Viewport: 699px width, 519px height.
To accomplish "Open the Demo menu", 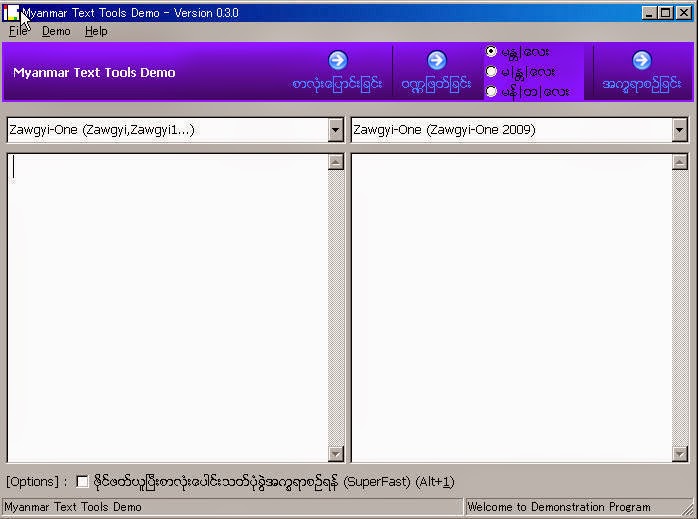I will [x=56, y=31].
